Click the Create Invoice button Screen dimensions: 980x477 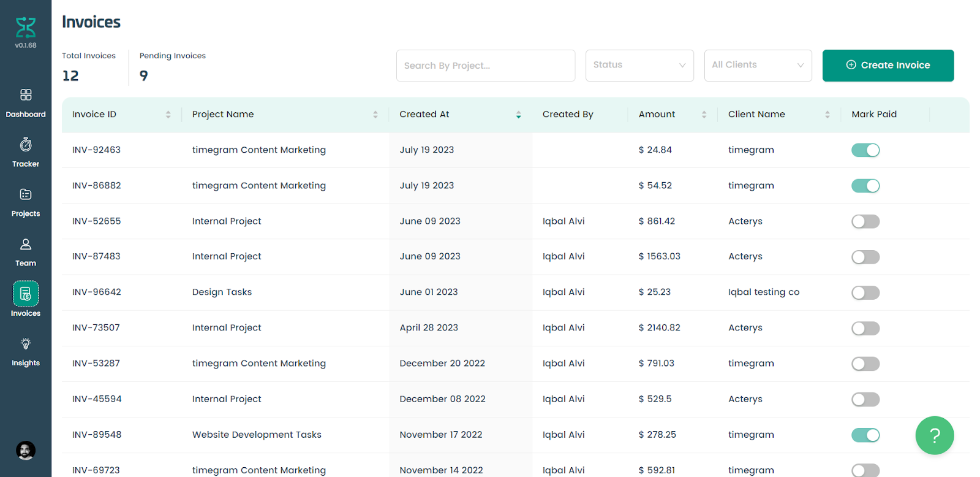click(x=888, y=66)
